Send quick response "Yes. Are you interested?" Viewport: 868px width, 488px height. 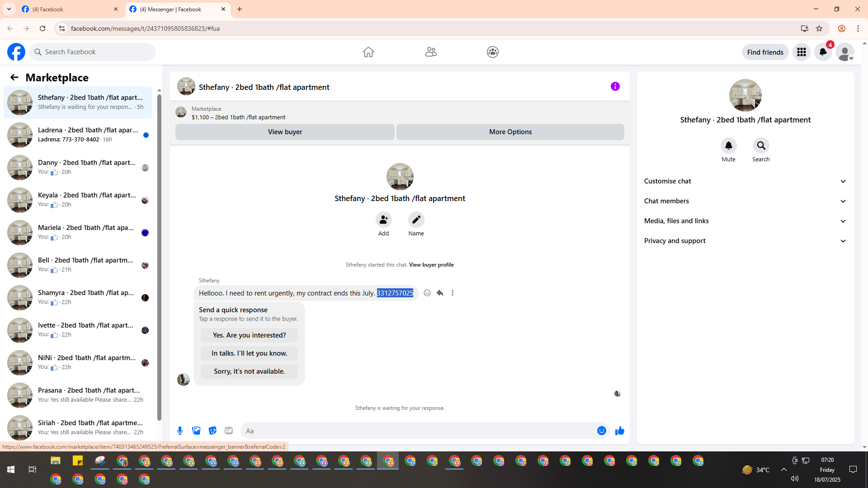pyautogui.click(x=249, y=335)
